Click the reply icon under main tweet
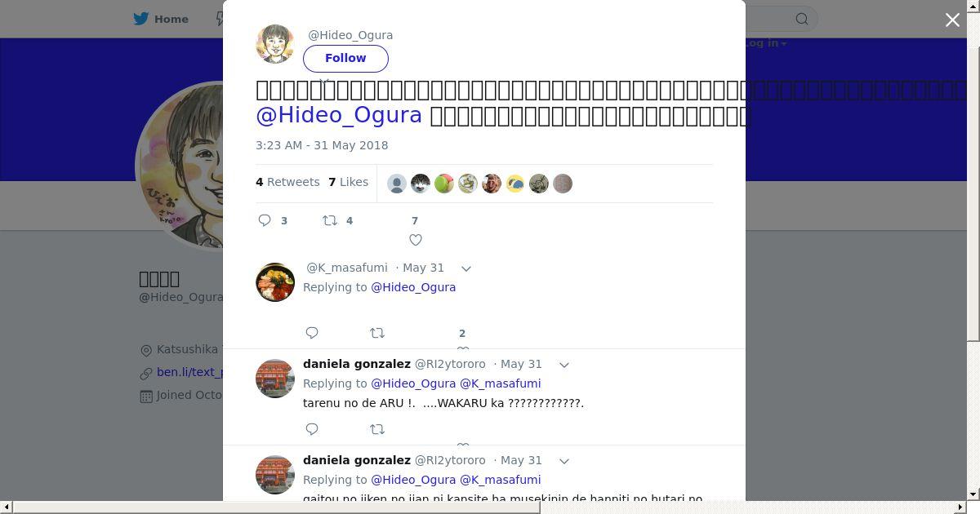Screen dimensions: 980x514 265,220
